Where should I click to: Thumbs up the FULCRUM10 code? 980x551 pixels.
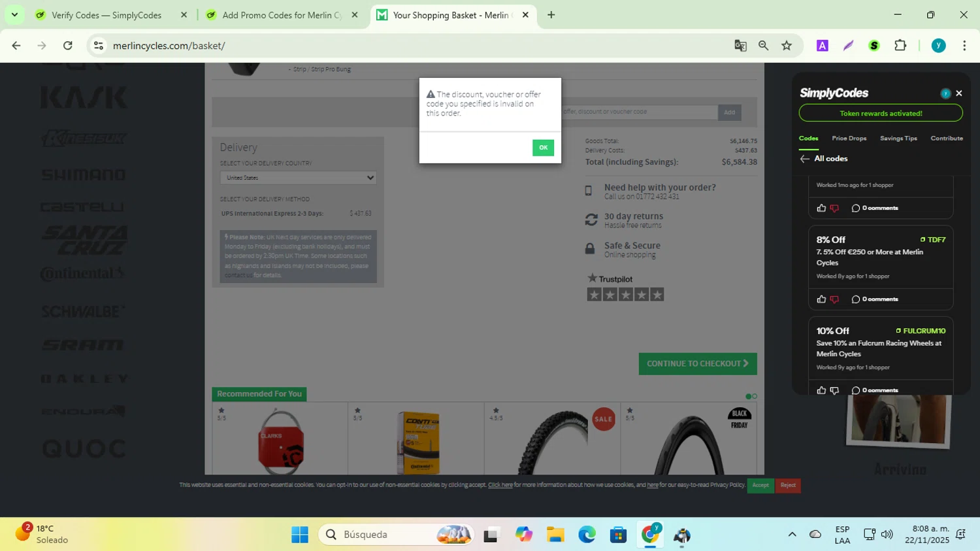[821, 390]
